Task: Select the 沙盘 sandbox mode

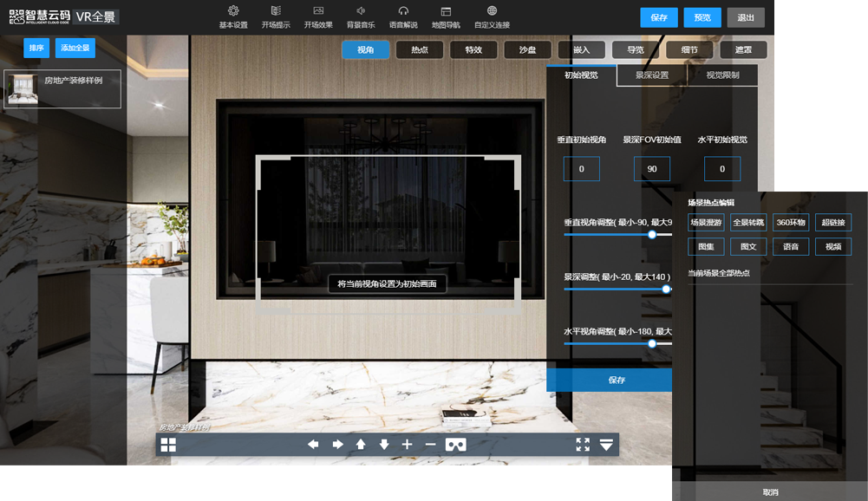Action: coord(527,50)
